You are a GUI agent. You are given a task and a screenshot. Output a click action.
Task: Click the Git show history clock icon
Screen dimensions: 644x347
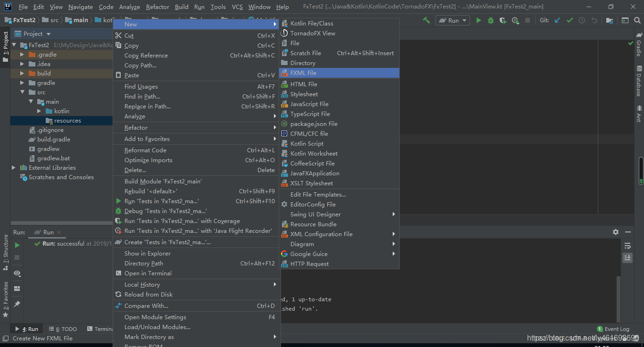[582, 20]
